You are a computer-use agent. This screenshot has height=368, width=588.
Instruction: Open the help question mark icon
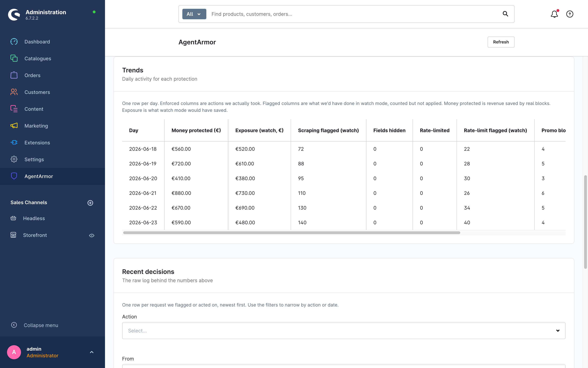click(569, 14)
